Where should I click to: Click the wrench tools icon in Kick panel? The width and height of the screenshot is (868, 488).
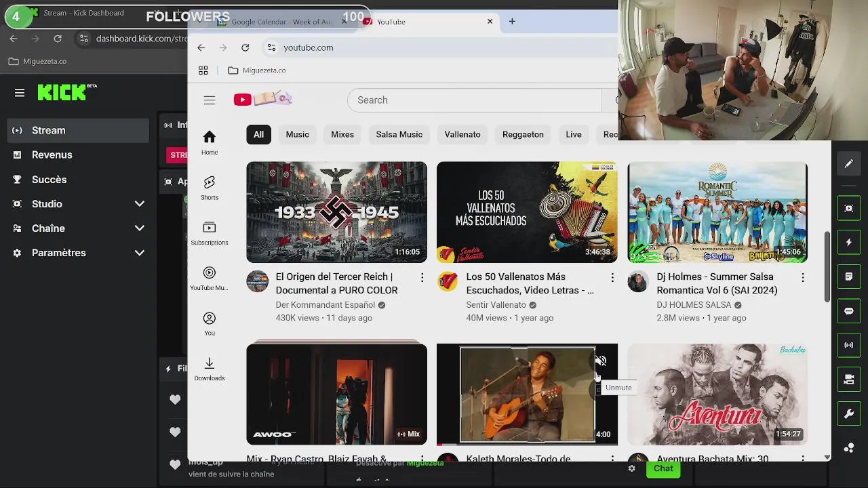point(848,413)
